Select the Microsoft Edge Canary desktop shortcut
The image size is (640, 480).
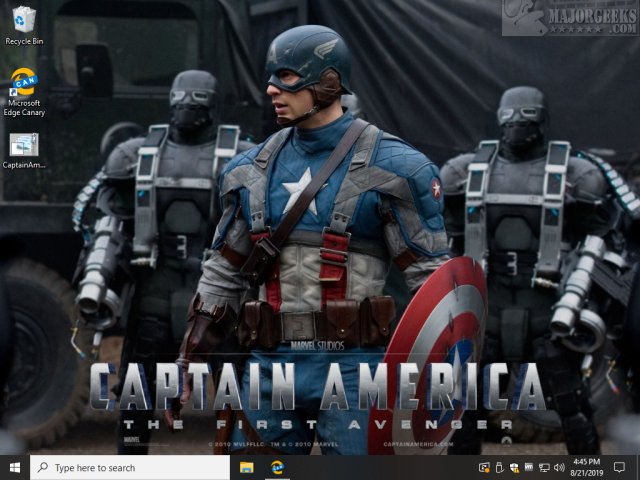pos(24,92)
